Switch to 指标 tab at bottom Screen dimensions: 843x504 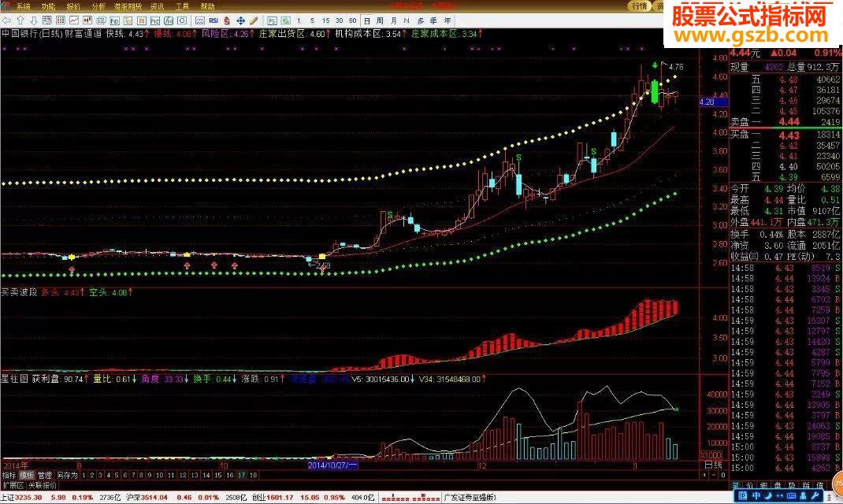pyautogui.click(x=9, y=475)
